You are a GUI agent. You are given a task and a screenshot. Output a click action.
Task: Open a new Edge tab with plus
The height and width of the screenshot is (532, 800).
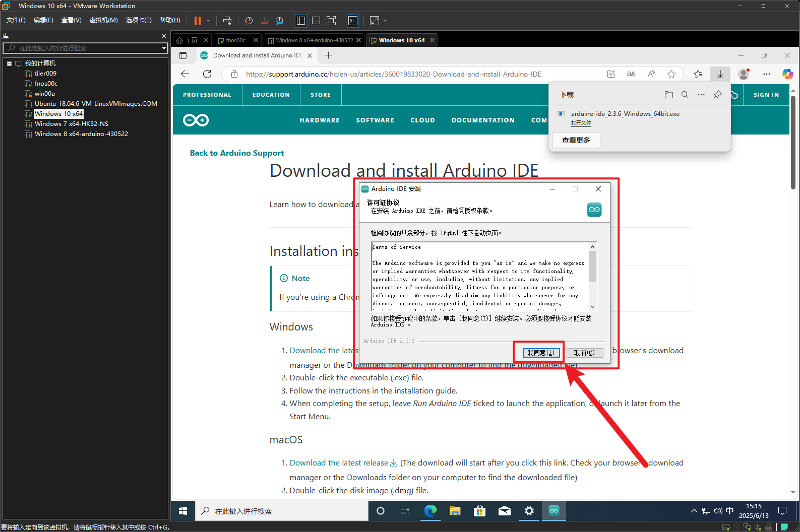(x=329, y=55)
